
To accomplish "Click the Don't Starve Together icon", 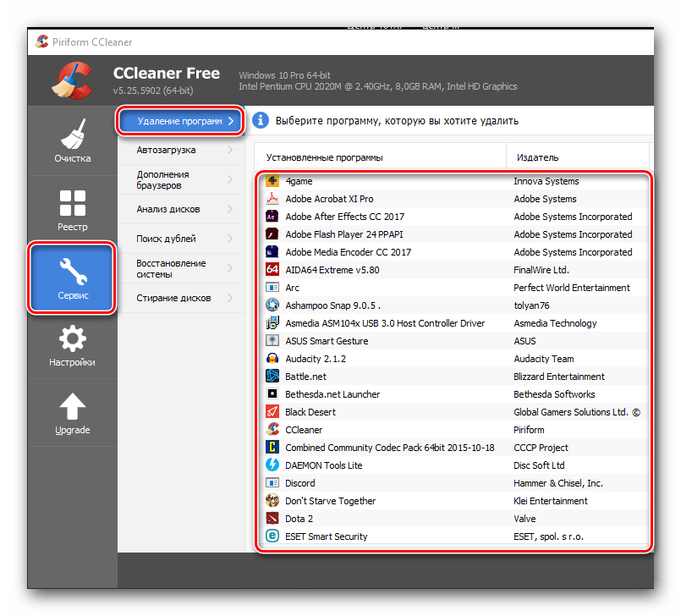I will [x=272, y=501].
